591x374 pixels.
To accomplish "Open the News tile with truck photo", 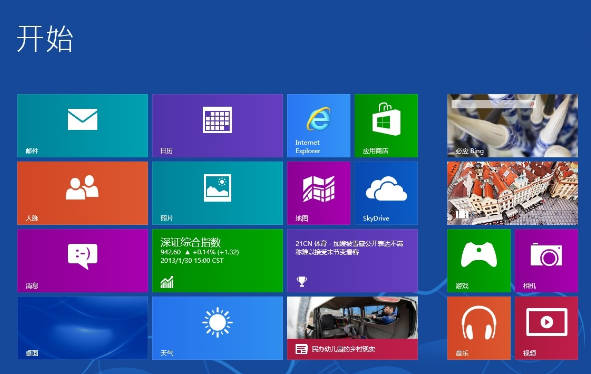I will [352, 328].
